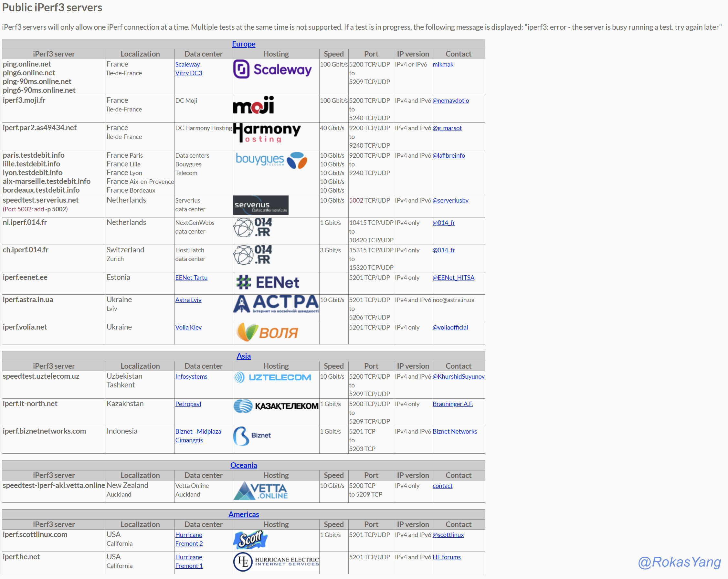
Task: Open the Oceania section heading link
Action: tap(243, 465)
